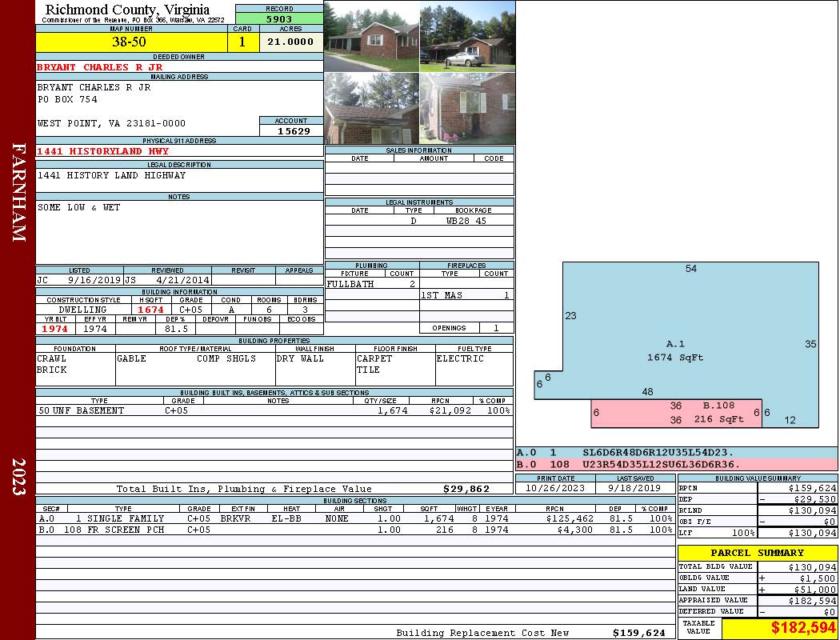Select the FARNHAM sidebar label
The image size is (840, 640).
(x=18, y=192)
